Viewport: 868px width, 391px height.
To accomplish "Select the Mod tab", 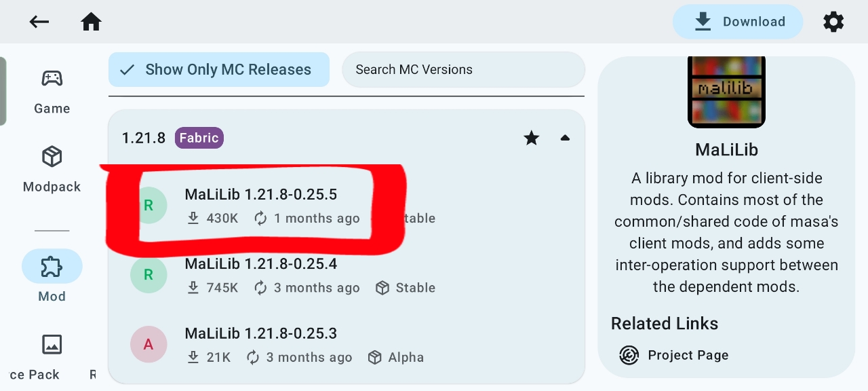I will (x=52, y=276).
